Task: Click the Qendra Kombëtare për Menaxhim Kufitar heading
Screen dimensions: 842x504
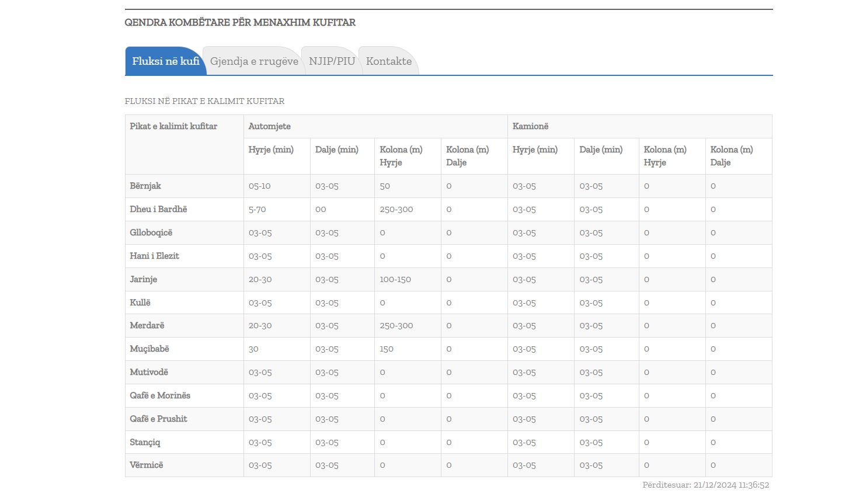Action: click(x=240, y=23)
